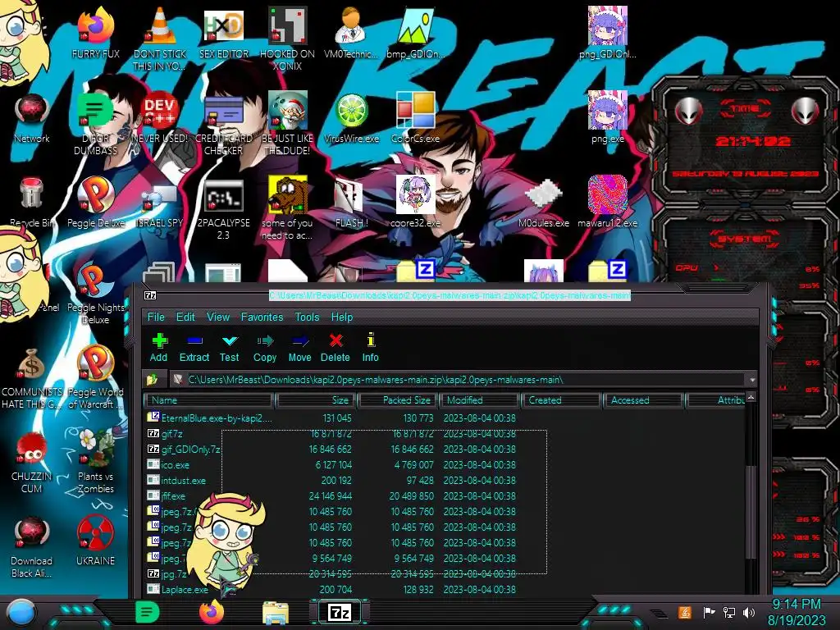Run the Test archive tool
840x630 pixels.
pos(230,347)
